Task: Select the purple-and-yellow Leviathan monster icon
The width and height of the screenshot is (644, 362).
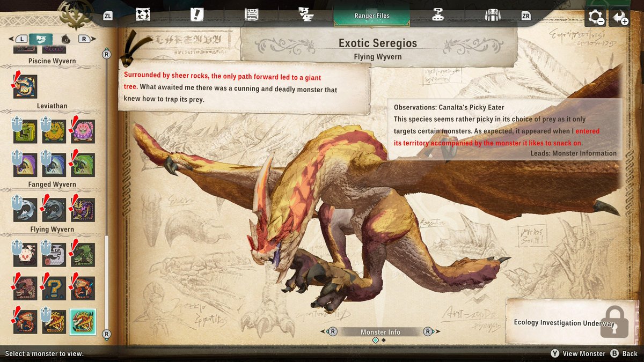Action: click(25, 165)
